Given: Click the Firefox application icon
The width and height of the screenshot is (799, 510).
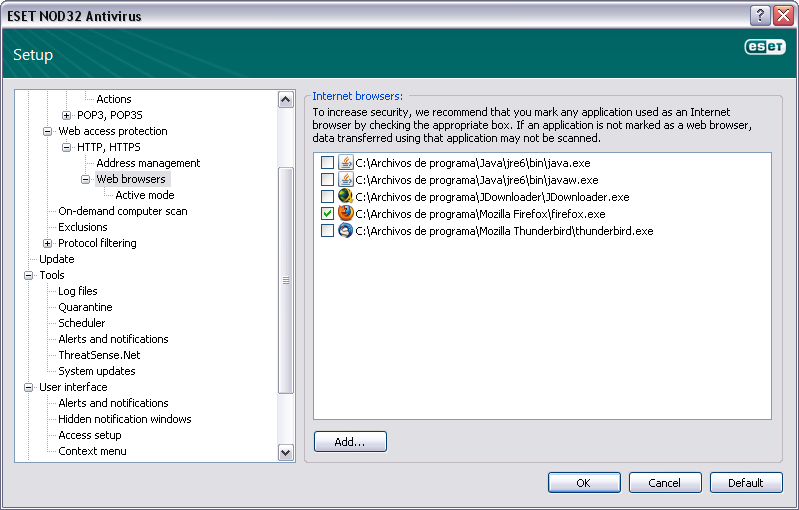Looking at the screenshot, I should click(345, 213).
